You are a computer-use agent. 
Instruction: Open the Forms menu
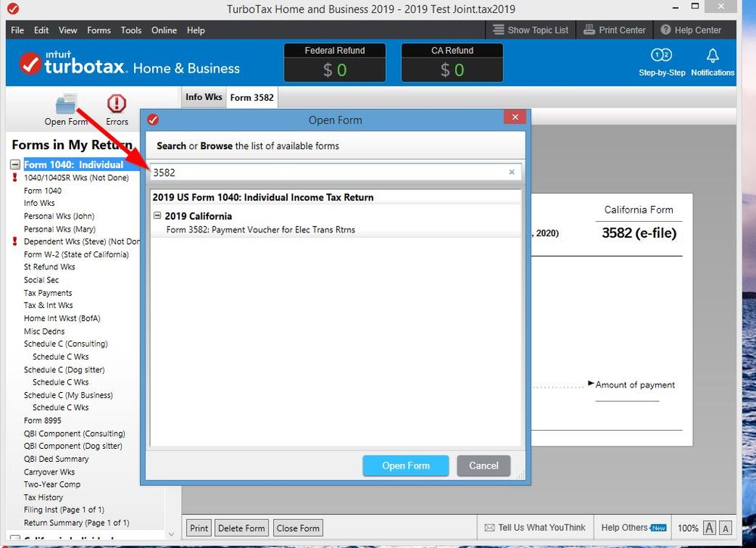(99, 30)
